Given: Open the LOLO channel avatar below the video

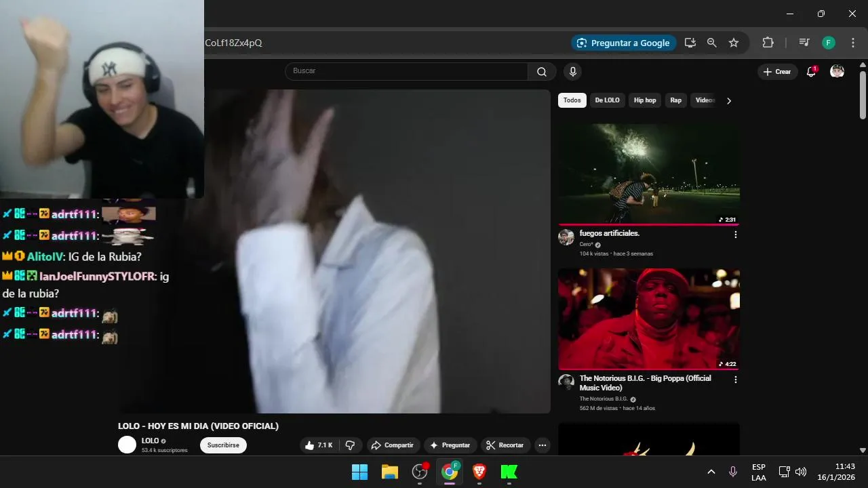Looking at the screenshot, I should (x=127, y=445).
